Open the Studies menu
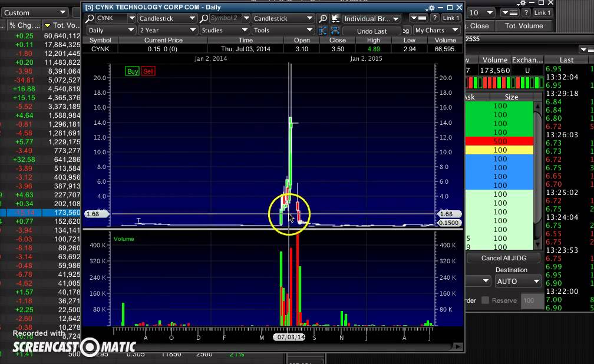Screen dimensions: 594x364 coord(225,30)
